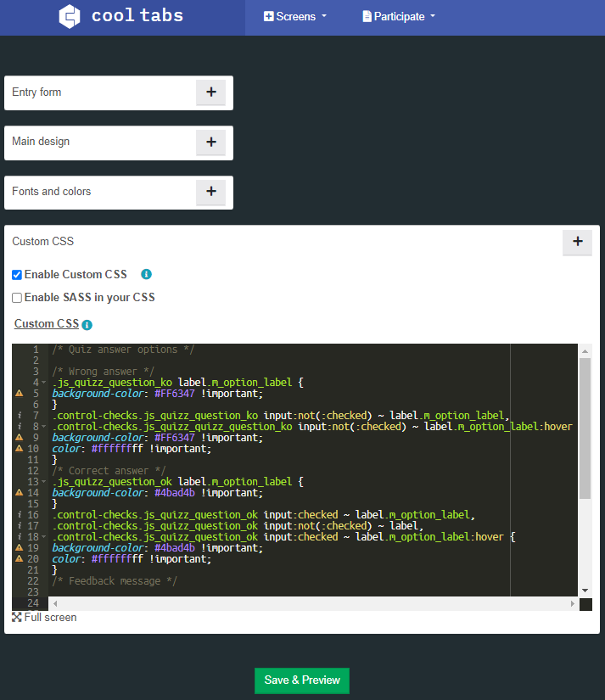
Task: Click the 'Main design' section title
Action: [41, 142]
